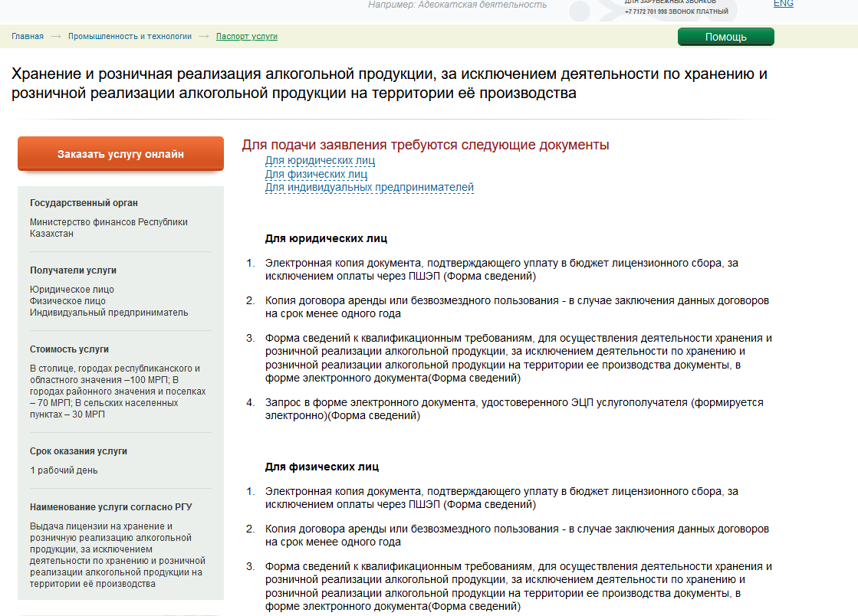
Task: Jump to Для юридических лиц anchor link
Action: 320,161
